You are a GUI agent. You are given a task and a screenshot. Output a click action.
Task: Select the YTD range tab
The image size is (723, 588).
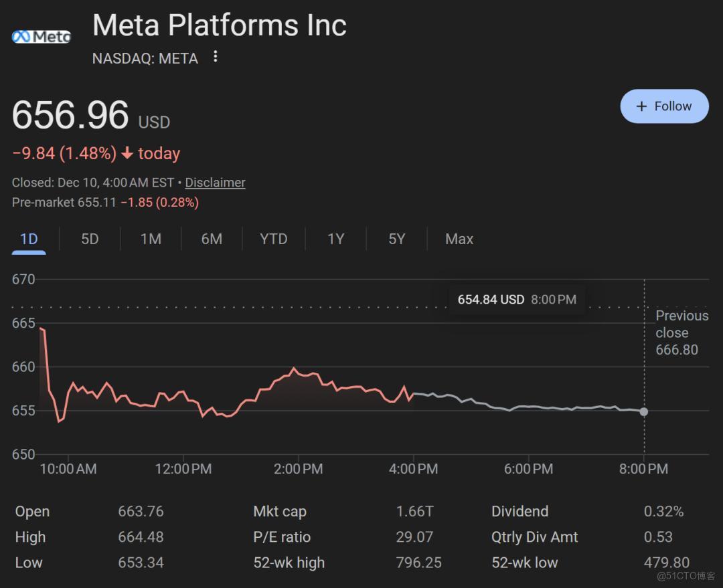tap(273, 239)
